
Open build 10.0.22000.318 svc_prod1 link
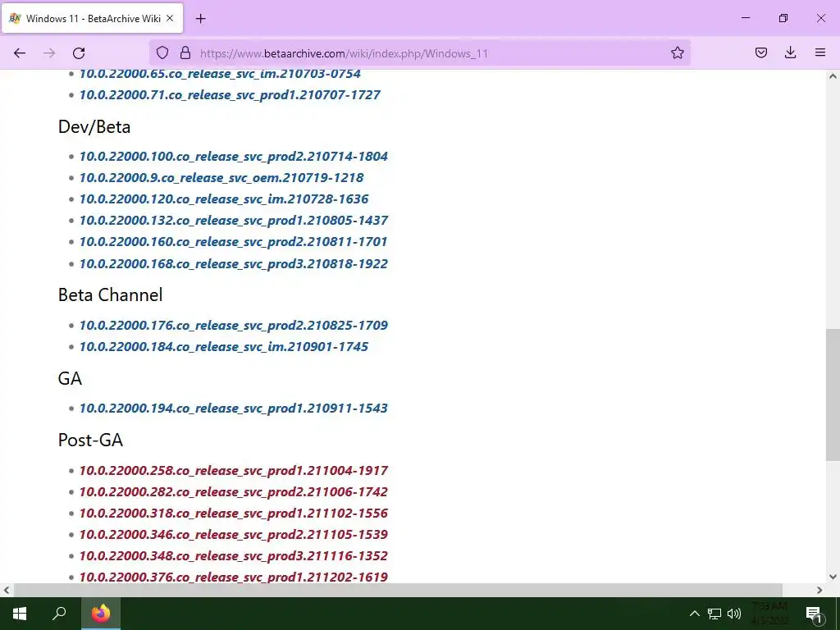pyautogui.click(x=234, y=514)
